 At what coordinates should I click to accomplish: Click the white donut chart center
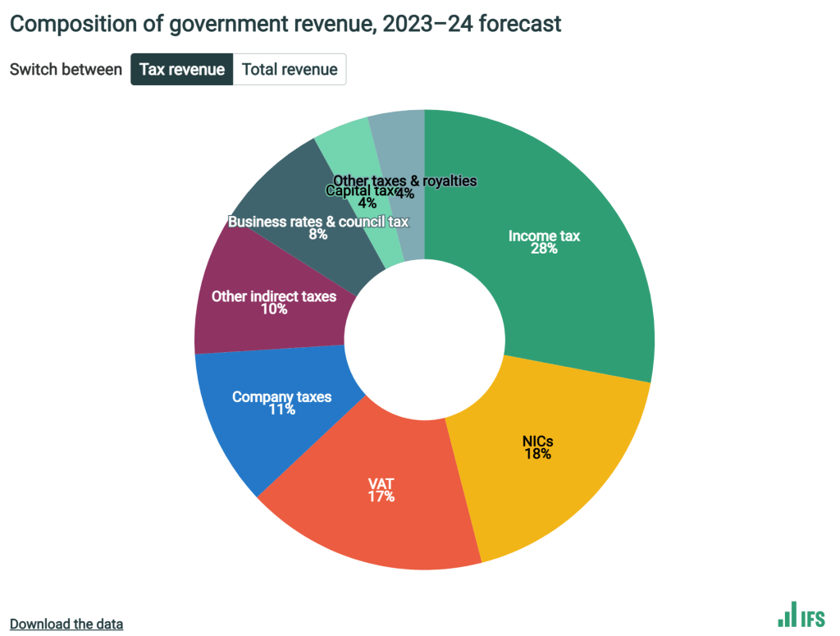pos(424,340)
